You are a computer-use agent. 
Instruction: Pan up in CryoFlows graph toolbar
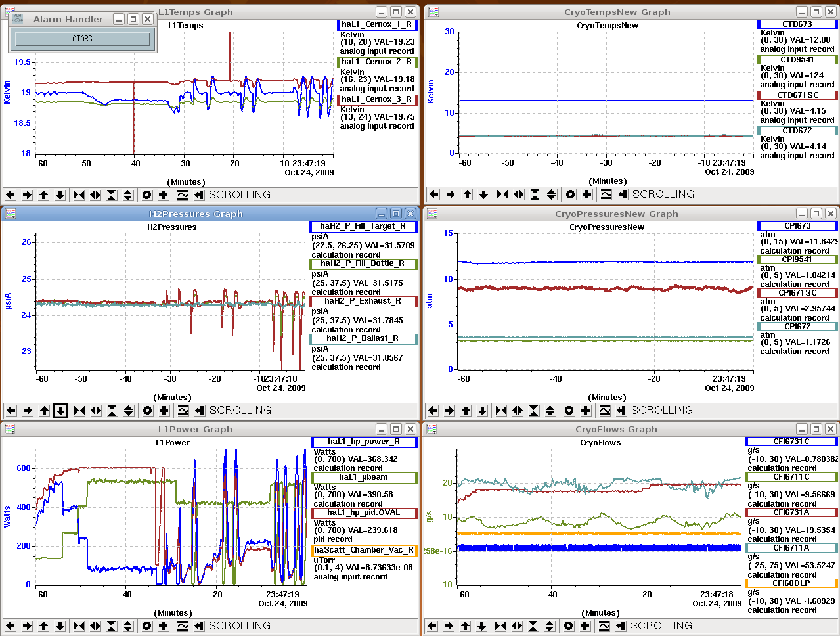pyautogui.click(x=465, y=626)
